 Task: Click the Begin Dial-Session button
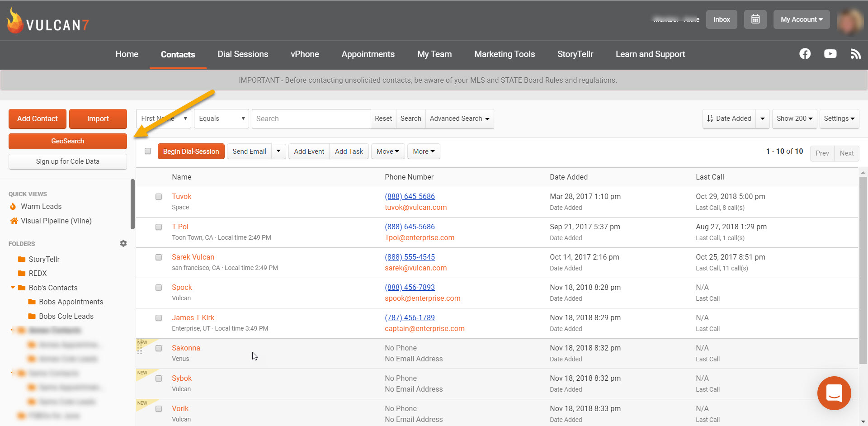point(191,151)
